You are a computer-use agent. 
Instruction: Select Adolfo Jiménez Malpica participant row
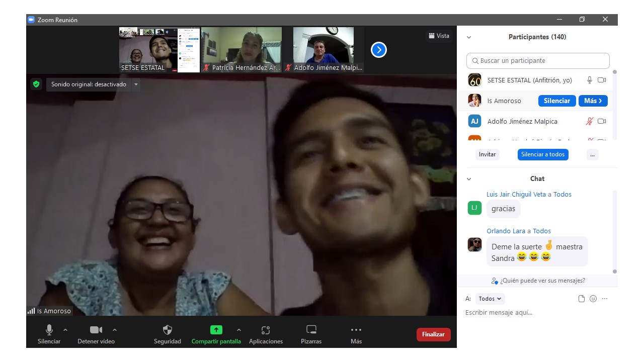(x=535, y=121)
